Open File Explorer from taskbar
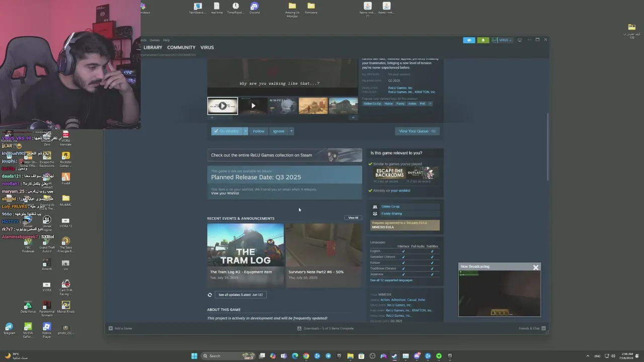Screen dimensions: 644x362 (x=350, y=356)
